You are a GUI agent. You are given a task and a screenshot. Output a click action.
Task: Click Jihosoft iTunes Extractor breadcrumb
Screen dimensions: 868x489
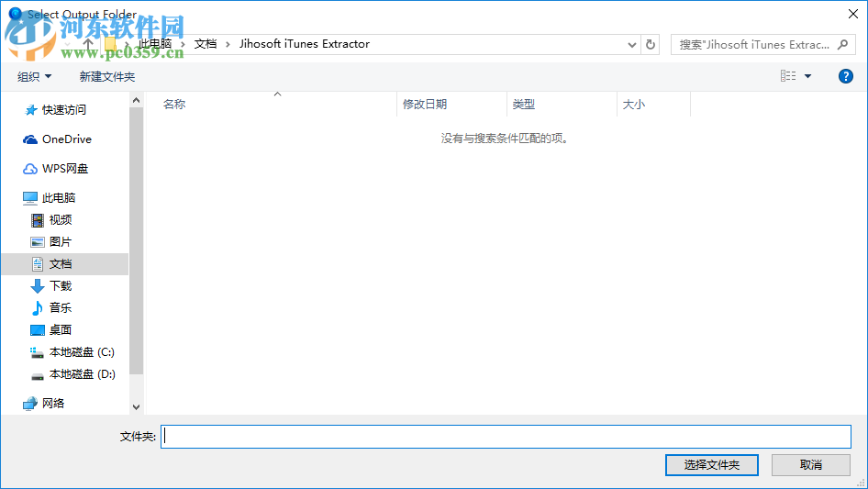(305, 44)
